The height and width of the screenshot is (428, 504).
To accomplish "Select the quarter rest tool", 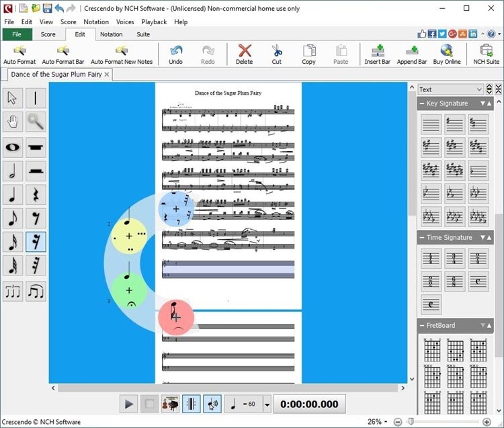I will coord(36,194).
